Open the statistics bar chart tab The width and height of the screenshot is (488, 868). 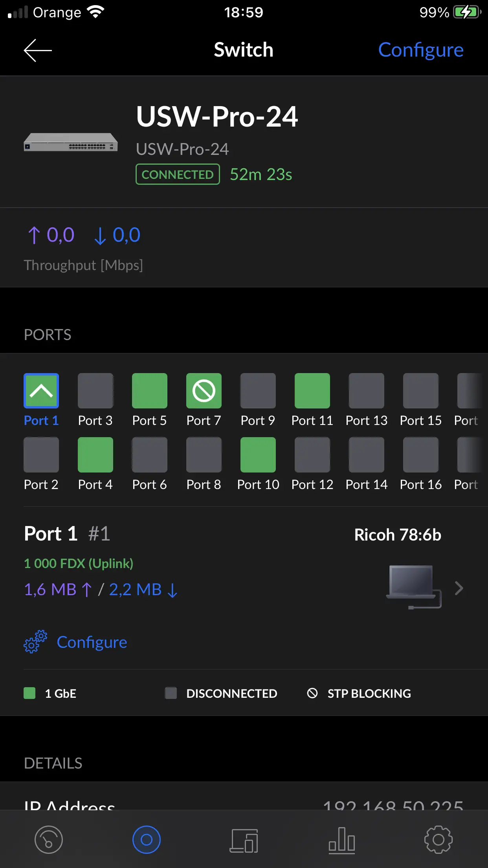[342, 840]
